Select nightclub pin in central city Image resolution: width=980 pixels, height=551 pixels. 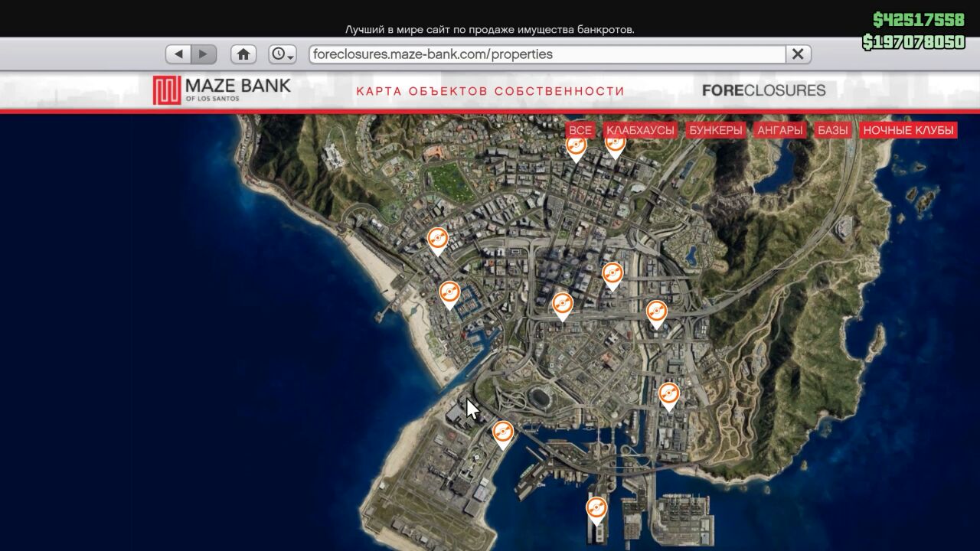coord(563,307)
